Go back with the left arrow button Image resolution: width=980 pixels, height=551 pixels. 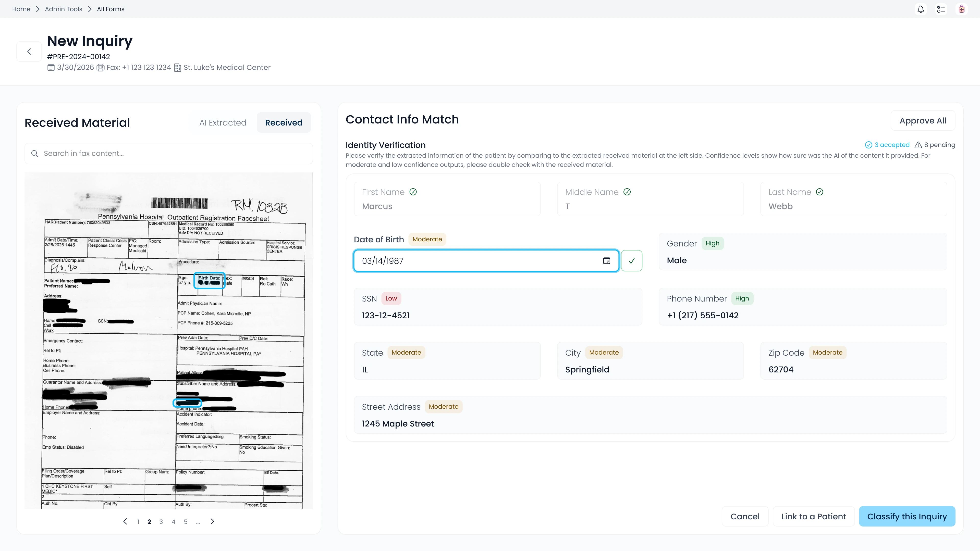29,51
